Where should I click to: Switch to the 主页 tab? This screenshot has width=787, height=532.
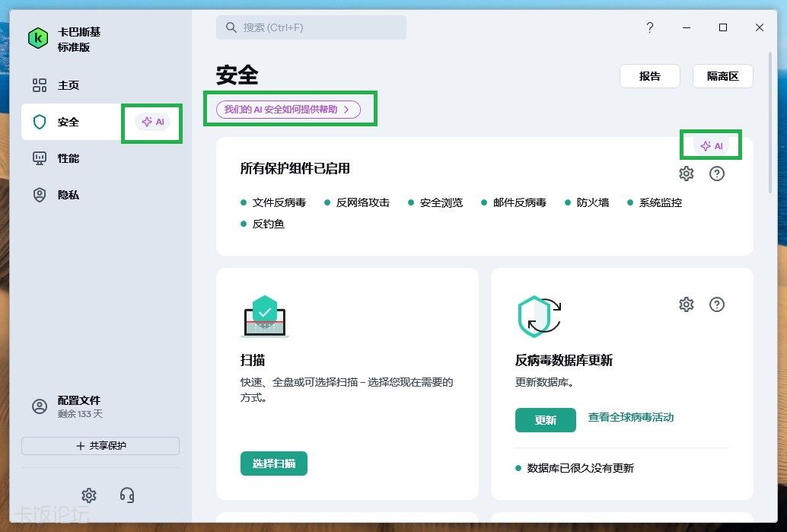(x=101, y=85)
